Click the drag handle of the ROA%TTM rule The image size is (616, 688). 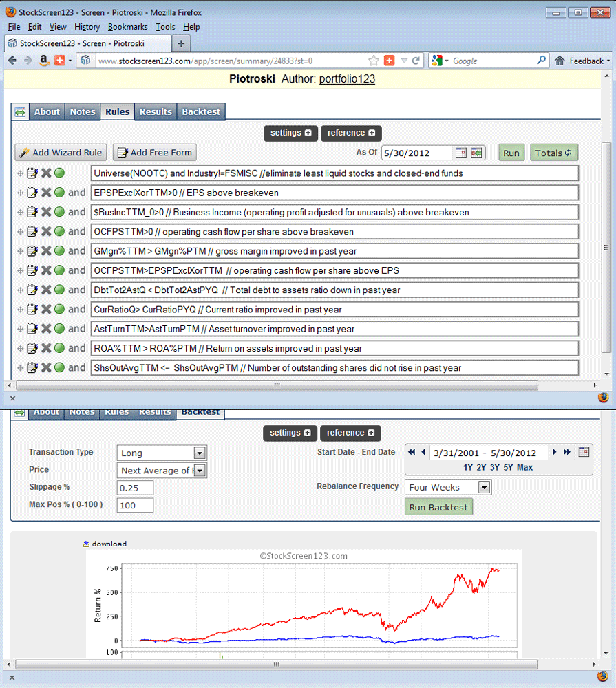(21, 348)
